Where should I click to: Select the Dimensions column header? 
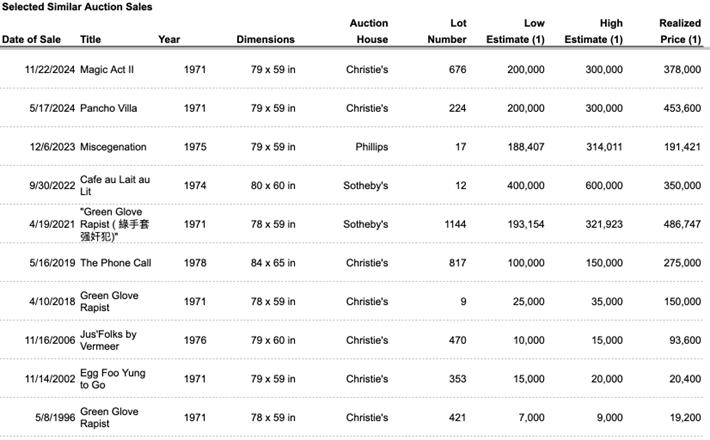tap(265, 40)
